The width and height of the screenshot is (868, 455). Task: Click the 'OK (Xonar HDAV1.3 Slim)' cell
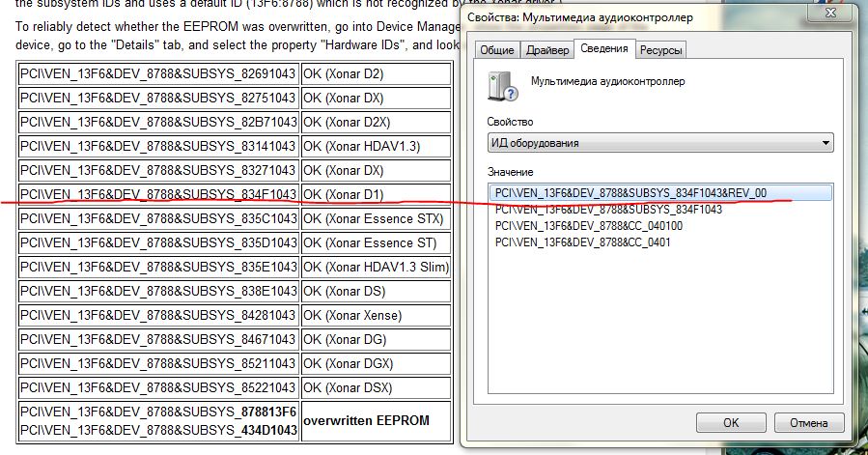(x=376, y=267)
